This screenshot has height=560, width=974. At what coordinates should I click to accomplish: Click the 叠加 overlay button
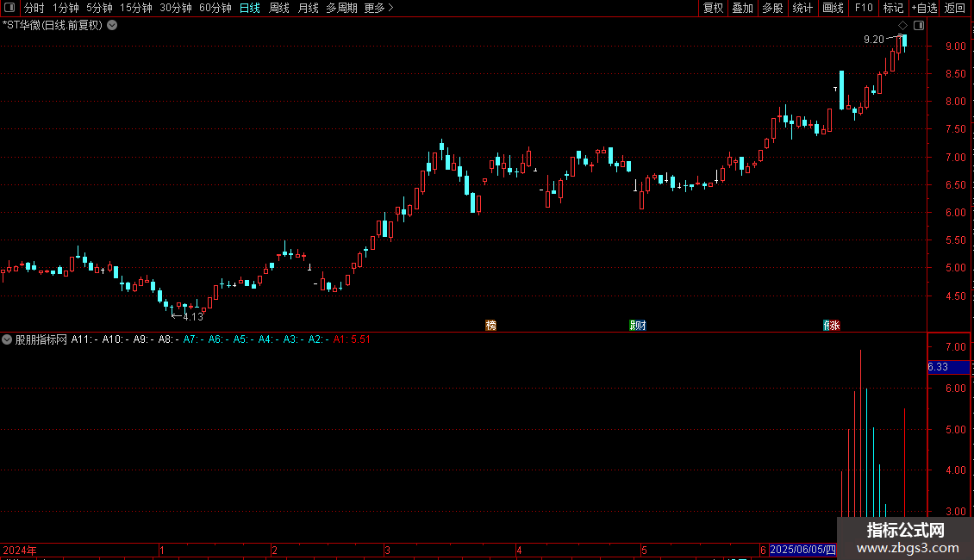click(x=742, y=8)
